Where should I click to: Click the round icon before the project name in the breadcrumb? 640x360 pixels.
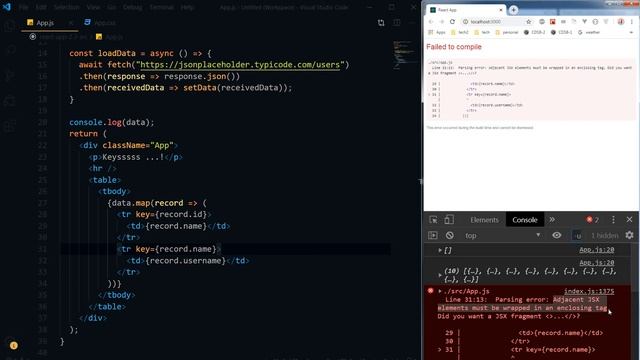(33, 37)
